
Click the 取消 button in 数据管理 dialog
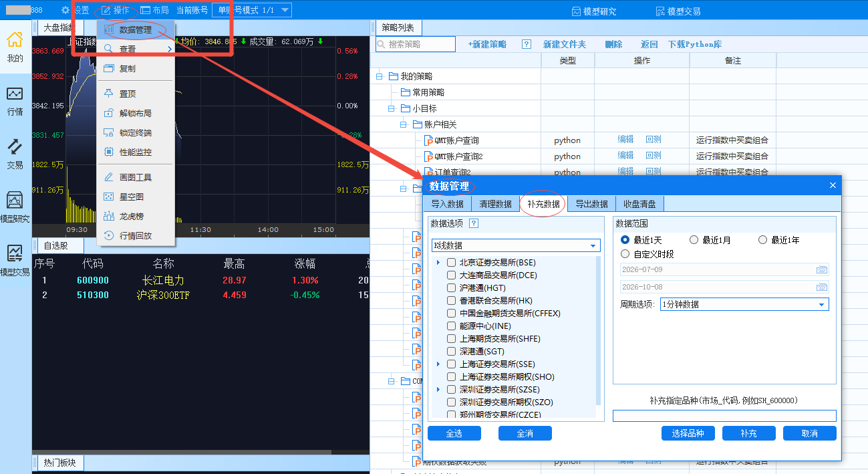(809, 433)
